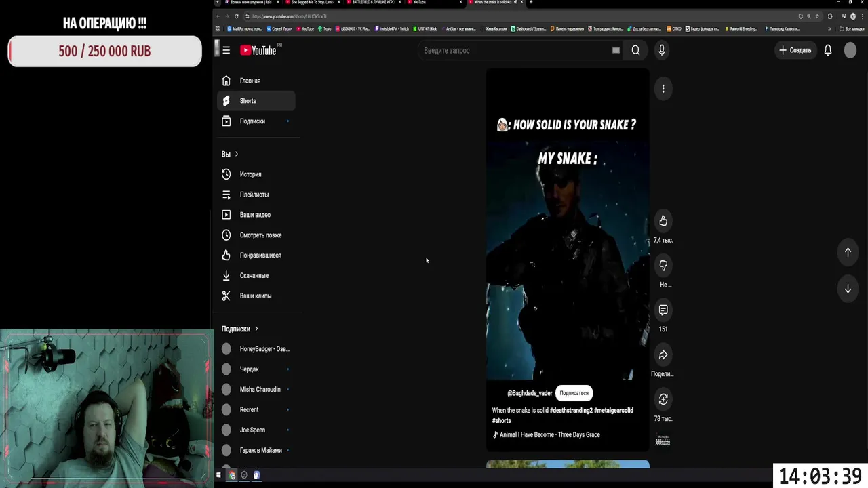Switch to She Begged Me To Stop tab

tap(312, 2)
